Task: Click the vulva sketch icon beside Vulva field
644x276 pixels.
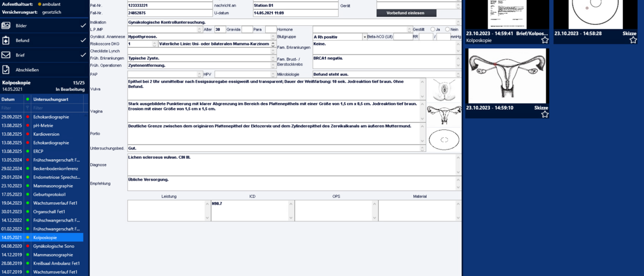Action: tap(445, 89)
